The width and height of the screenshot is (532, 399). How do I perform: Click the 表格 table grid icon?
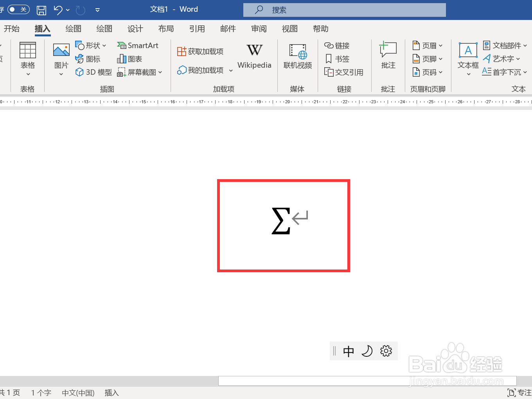point(28,50)
